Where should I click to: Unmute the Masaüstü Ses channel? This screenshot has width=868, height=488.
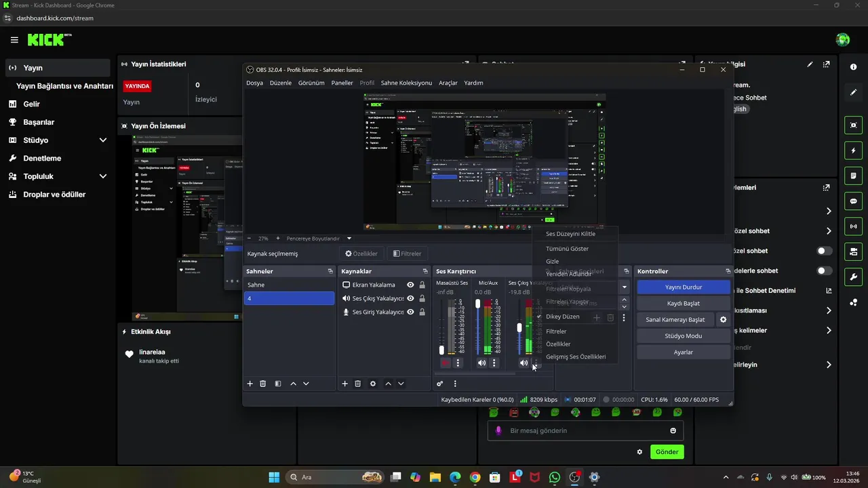445,363
